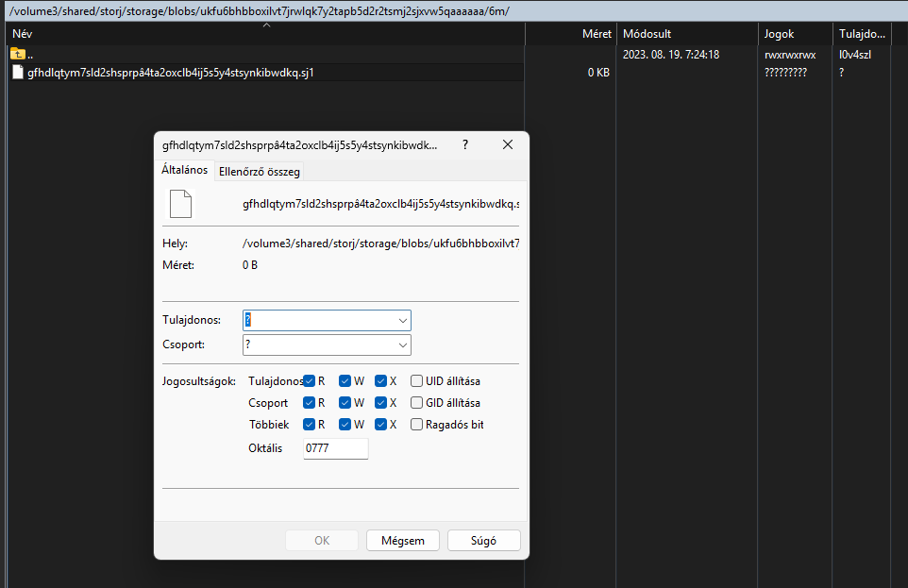The height and width of the screenshot is (588, 908).
Task: Switch to Ellenőrző összeg tab
Action: [x=259, y=172]
